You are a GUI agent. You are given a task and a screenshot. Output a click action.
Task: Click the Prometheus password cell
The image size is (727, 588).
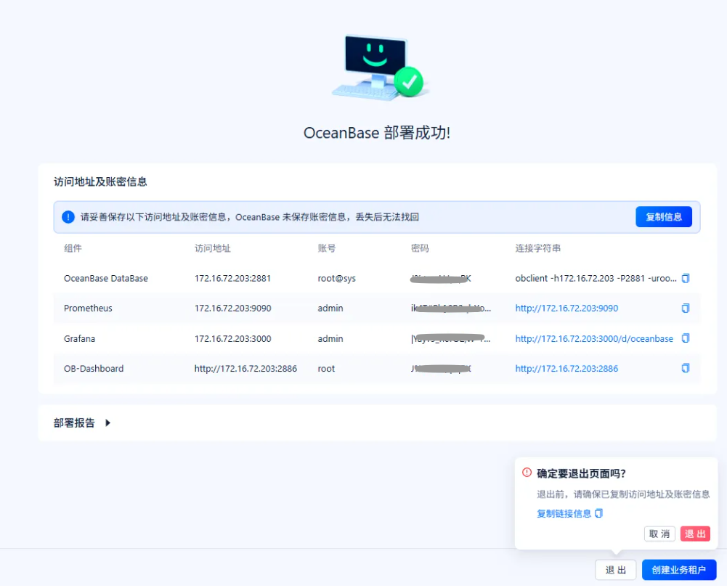[451, 308]
